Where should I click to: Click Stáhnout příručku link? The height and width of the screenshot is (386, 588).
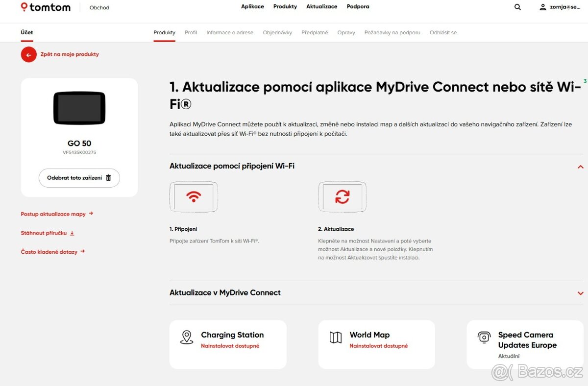44,233
